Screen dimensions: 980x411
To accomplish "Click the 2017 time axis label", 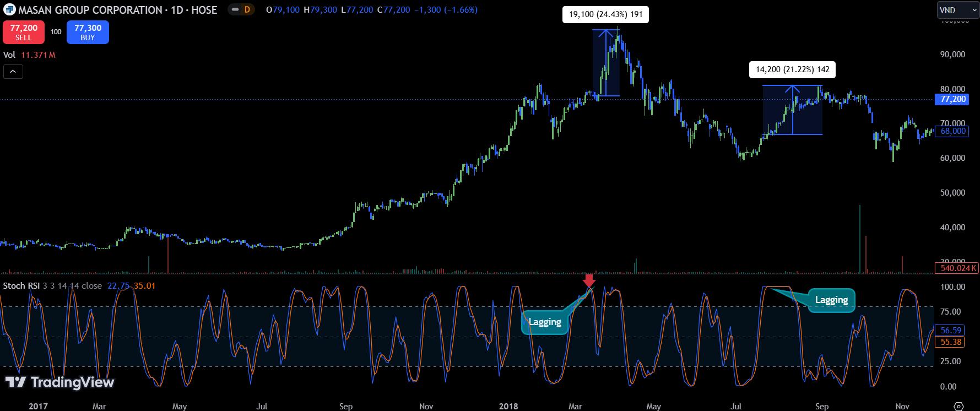I will point(37,407).
